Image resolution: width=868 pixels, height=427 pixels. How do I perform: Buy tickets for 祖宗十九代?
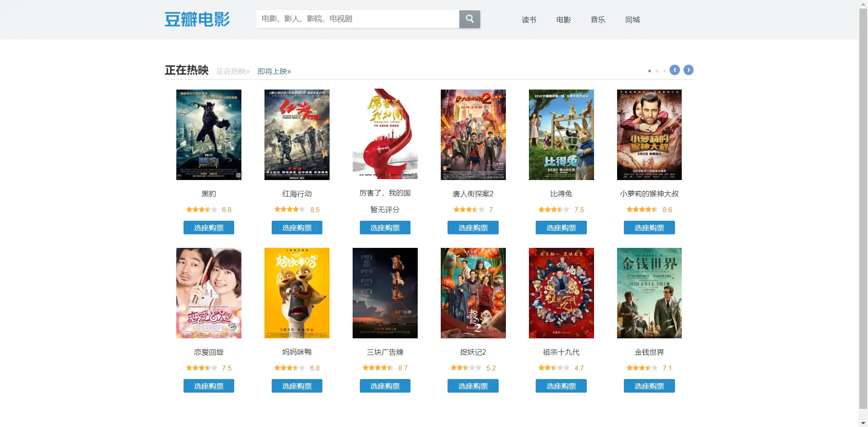tap(561, 386)
